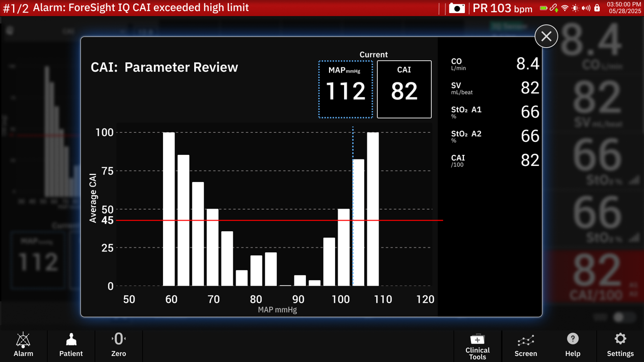Open the Wi-Fi status icon
Viewport: 644px width, 362px height.
coord(565,8)
